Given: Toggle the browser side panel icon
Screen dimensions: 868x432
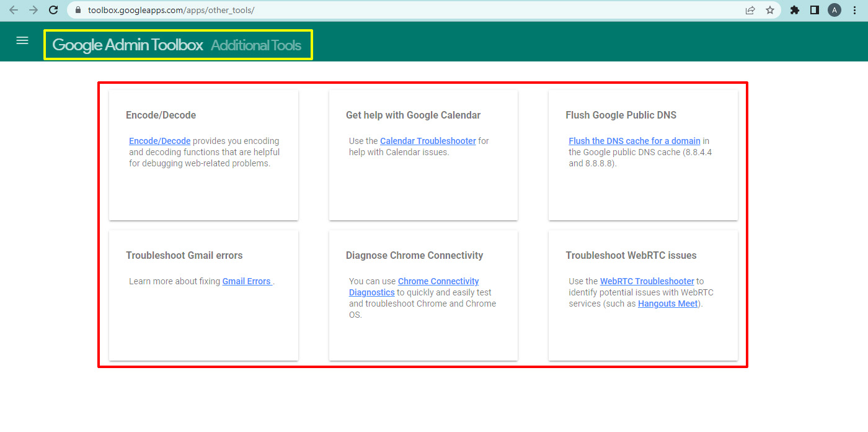Looking at the screenshot, I should (815, 10).
